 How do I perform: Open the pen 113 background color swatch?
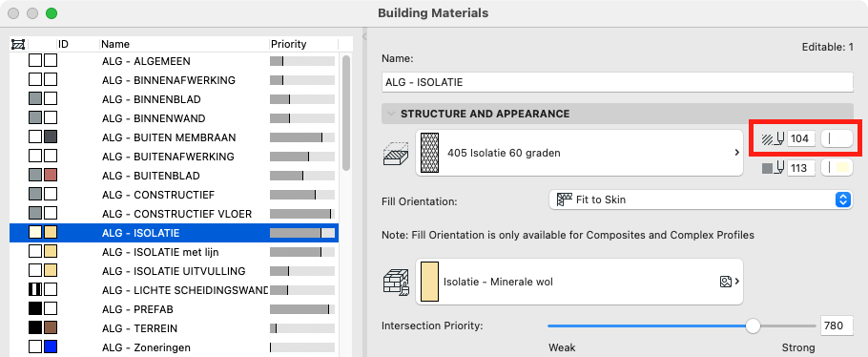(x=837, y=167)
